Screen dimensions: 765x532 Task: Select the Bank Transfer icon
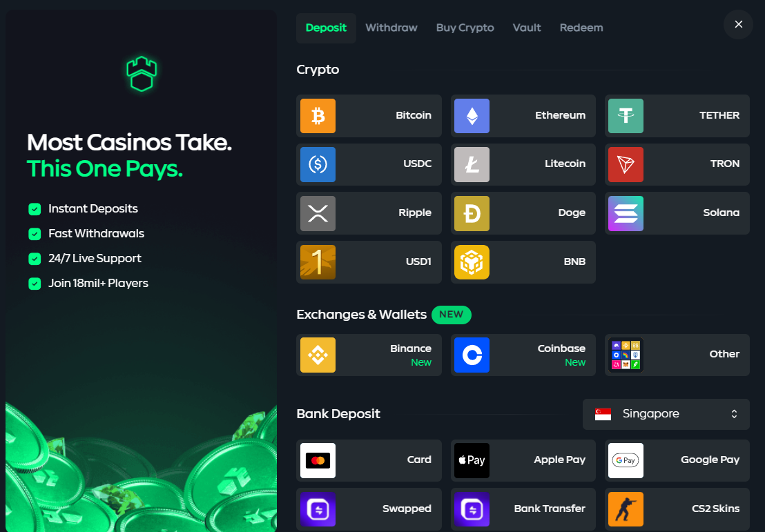click(472, 509)
